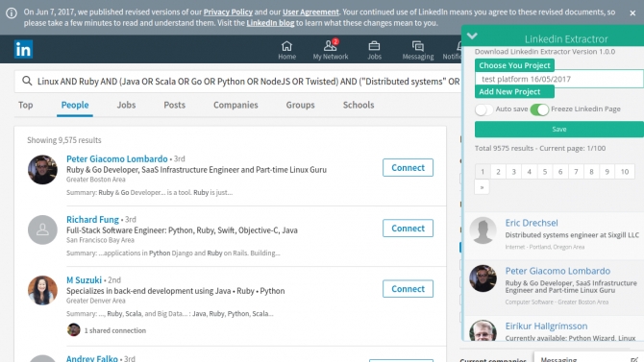Screen dimensions: 644x362
Task: Connect with M Suzuki
Action: tap(408, 288)
